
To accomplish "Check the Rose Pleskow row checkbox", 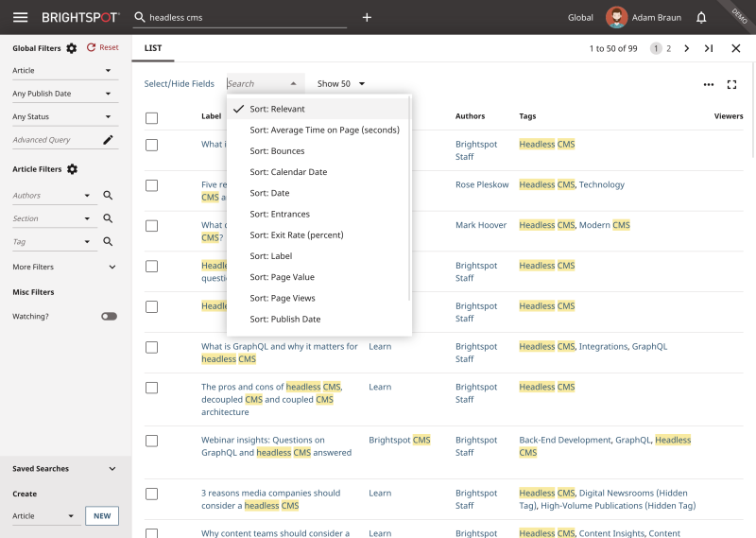I will [x=151, y=185].
